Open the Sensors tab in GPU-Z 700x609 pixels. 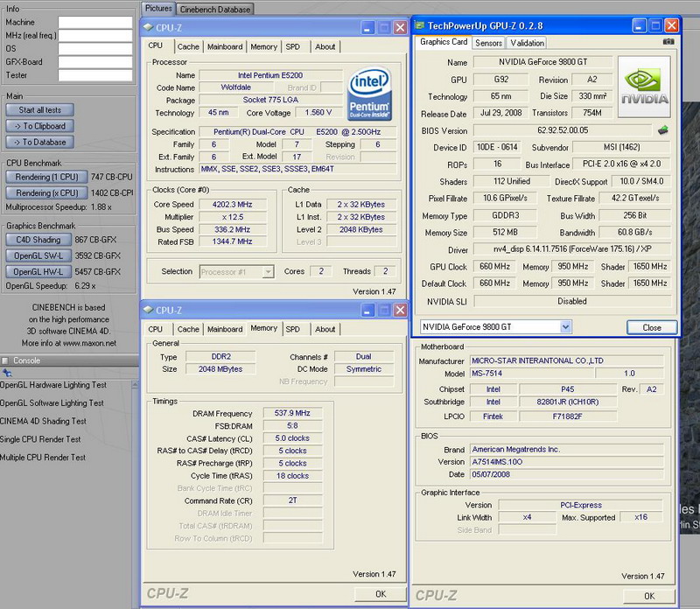tap(488, 42)
